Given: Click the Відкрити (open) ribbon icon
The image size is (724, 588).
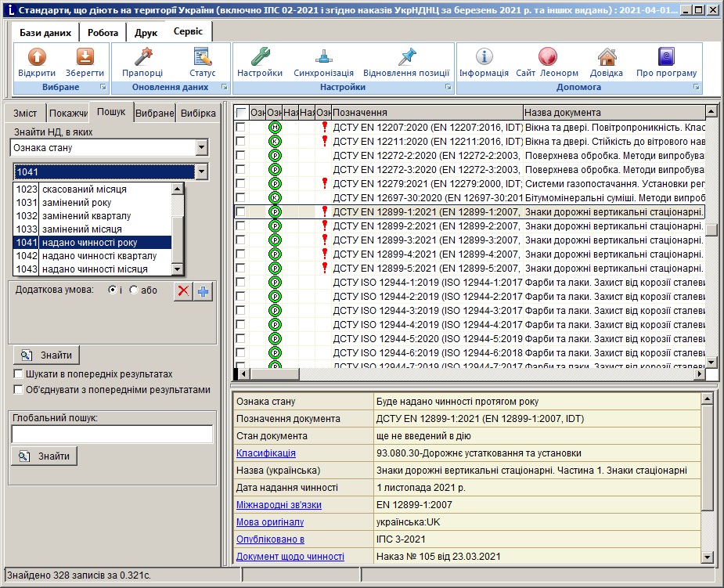Looking at the screenshot, I should pos(37,57).
